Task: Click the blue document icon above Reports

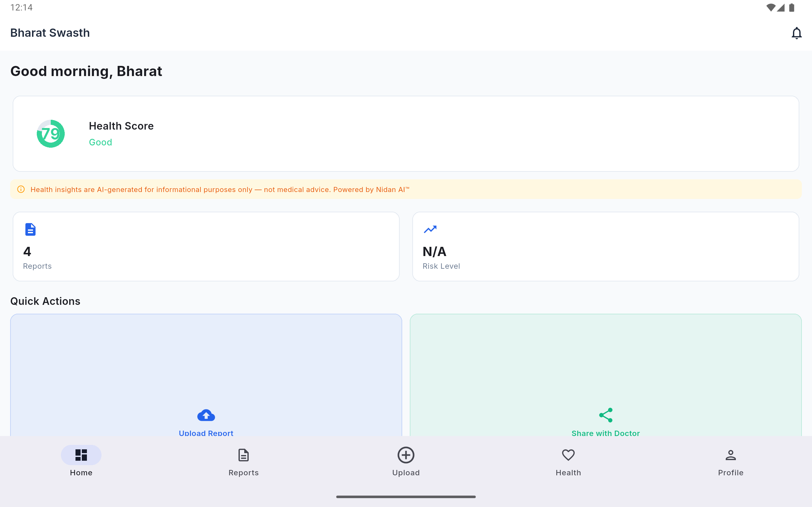Action: pyautogui.click(x=30, y=230)
